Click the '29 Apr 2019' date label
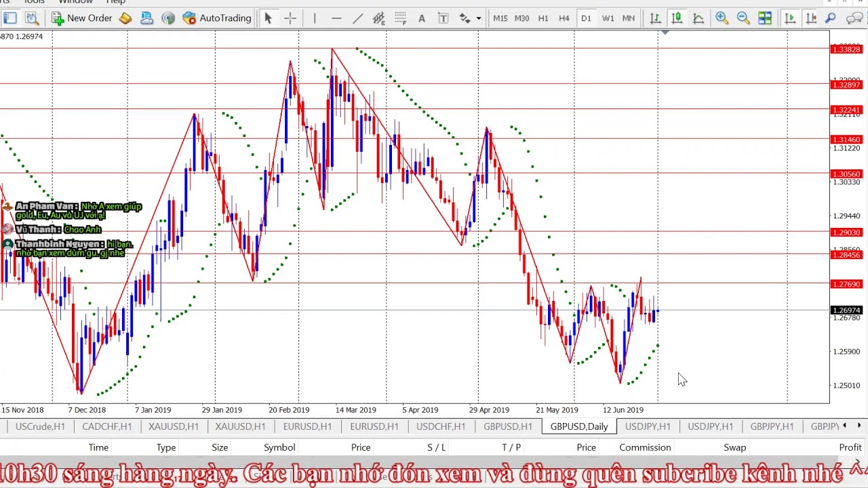868x488 pixels. (489, 410)
